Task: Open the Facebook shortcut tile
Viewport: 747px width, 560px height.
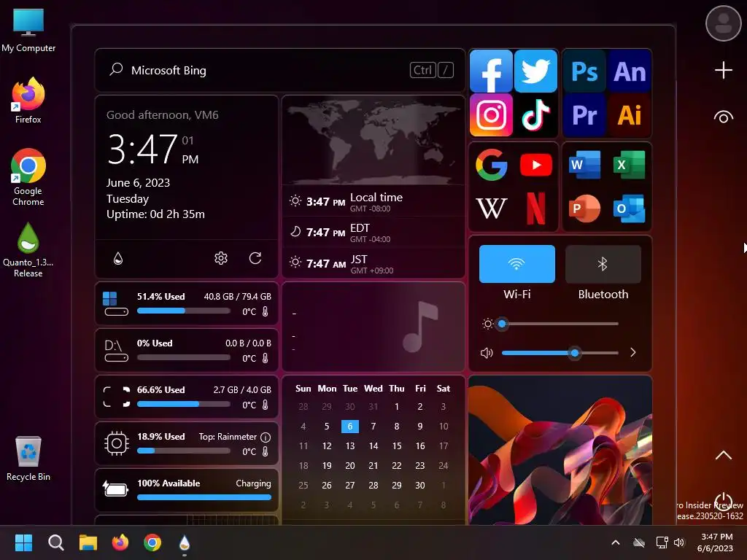Action: [x=491, y=71]
